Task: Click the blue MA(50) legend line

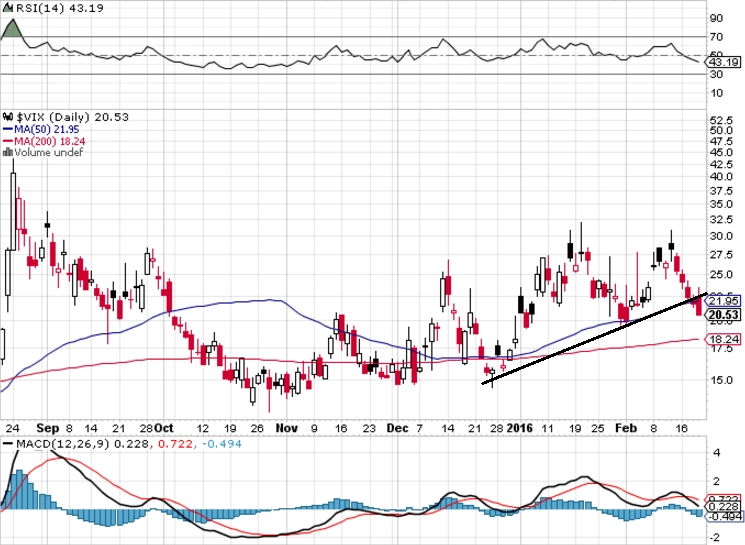Action: (8, 129)
